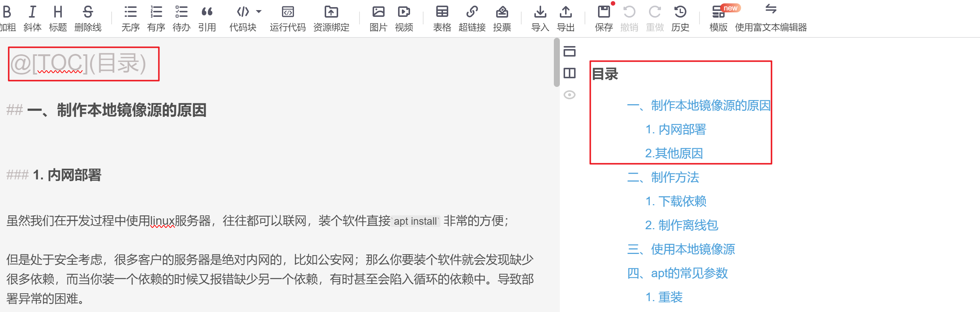Open TOC link 三、使用本地镜像源

point(680,249)
